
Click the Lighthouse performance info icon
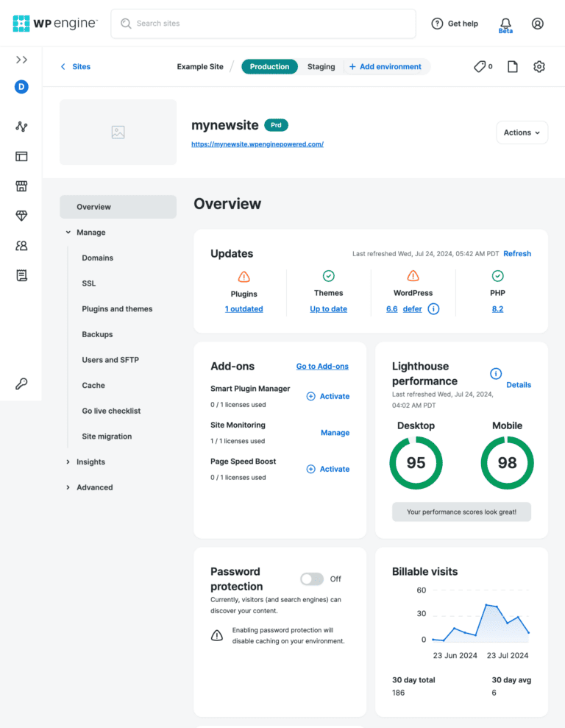pyautogui.click(x=496, y=374)
